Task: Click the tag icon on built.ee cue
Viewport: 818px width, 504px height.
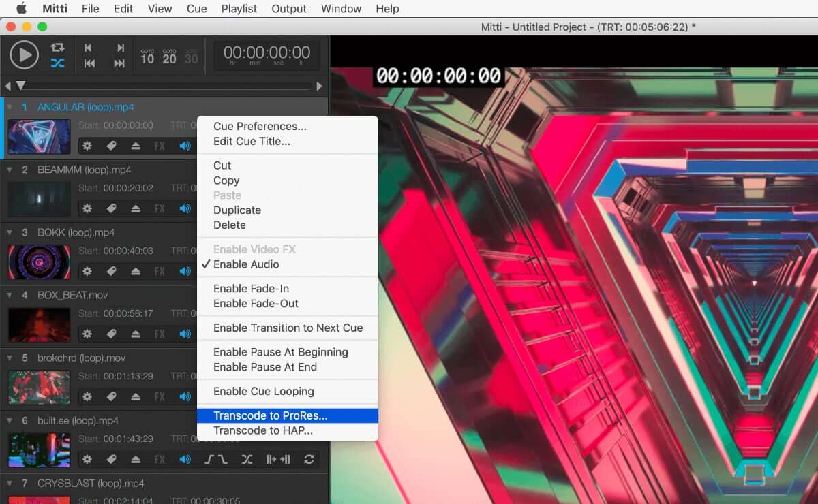Action: click(111, 459)
